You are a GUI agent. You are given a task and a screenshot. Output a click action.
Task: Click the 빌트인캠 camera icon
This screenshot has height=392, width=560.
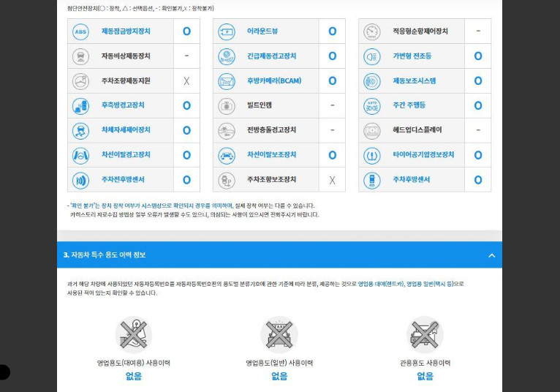point(227,106)
